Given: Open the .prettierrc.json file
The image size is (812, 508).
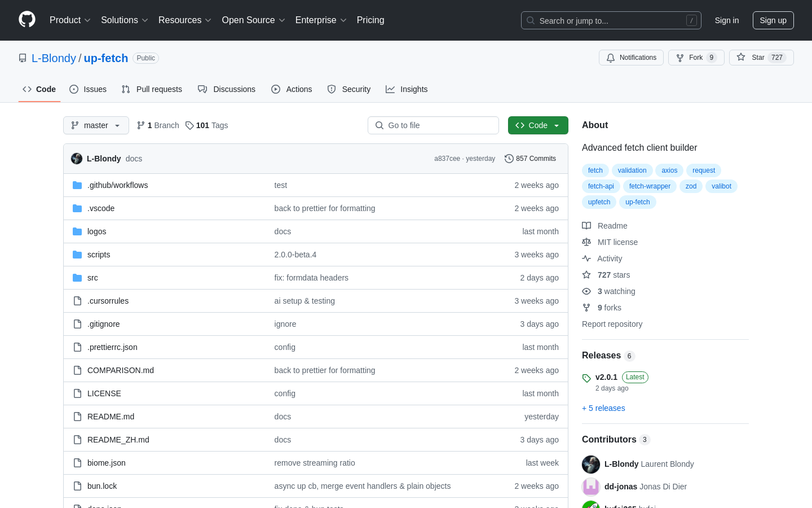Looking at the screenshot, I should point(112,347).
